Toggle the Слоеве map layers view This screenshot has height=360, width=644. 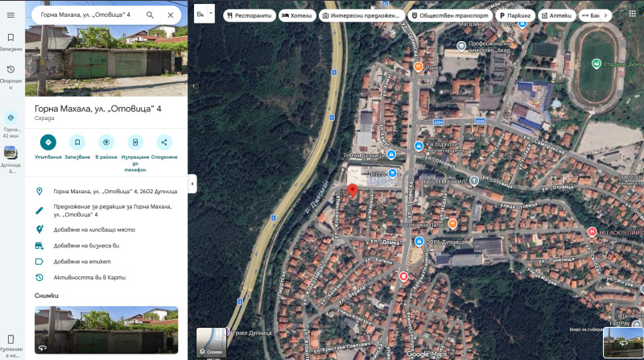212,342
